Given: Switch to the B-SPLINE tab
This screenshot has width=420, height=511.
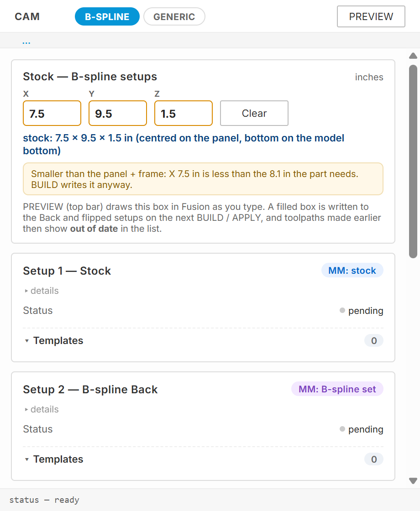Looking at the screenshot, I should (x=107, y=16).
